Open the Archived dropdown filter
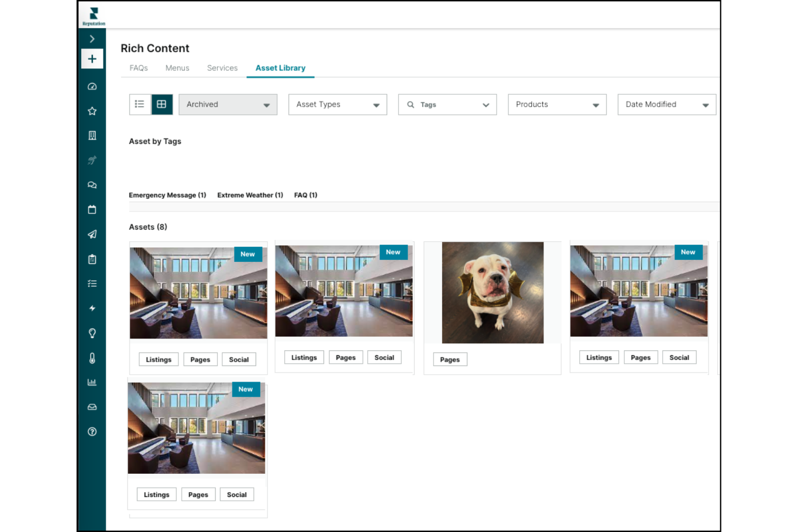Screen dimensions: 798x532 coord(227,104)
